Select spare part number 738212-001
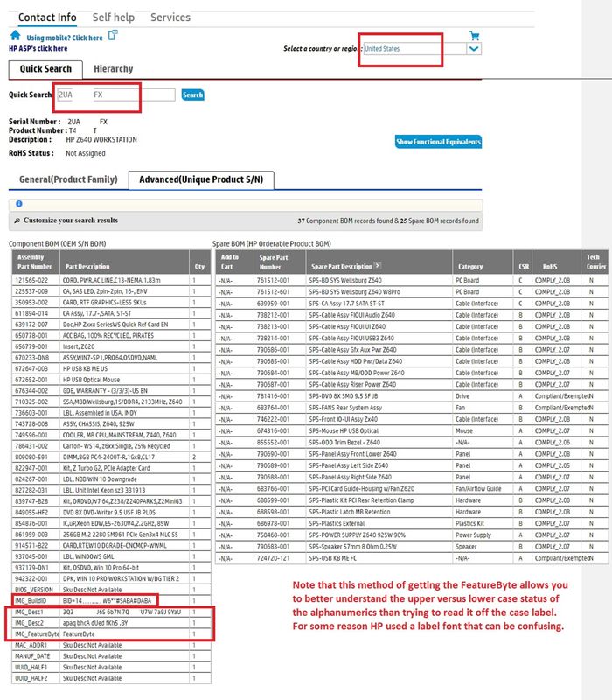Screen dimensions: 612x700 tap(274, 315)
